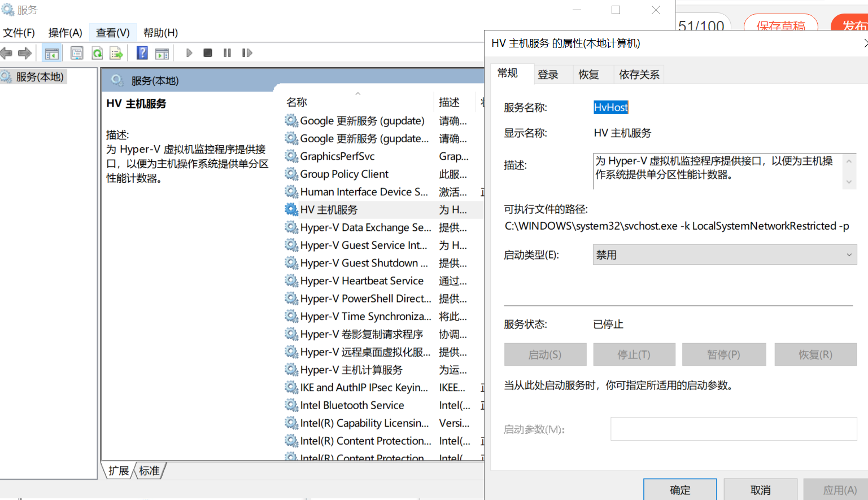This screenshot has height=500, width=868.
Task: Select the Hyper-V Data Exchange Service row
Action: (x=383, y=227)
